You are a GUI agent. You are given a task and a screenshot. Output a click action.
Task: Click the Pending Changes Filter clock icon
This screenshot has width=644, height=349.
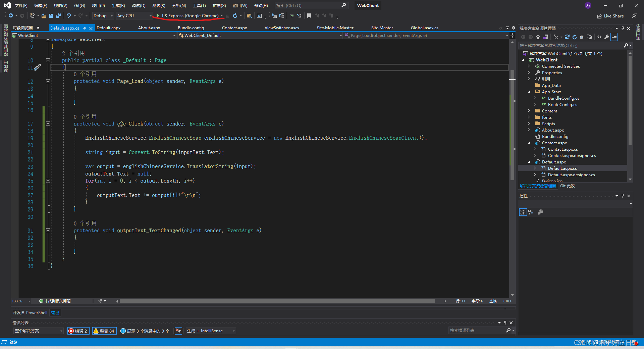point(556,37)
